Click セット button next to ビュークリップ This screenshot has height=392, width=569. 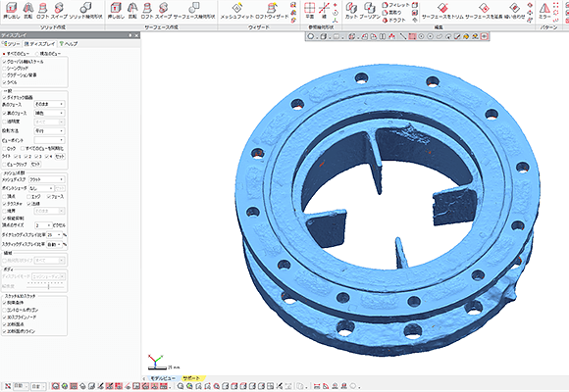click(x=35, y=165)
